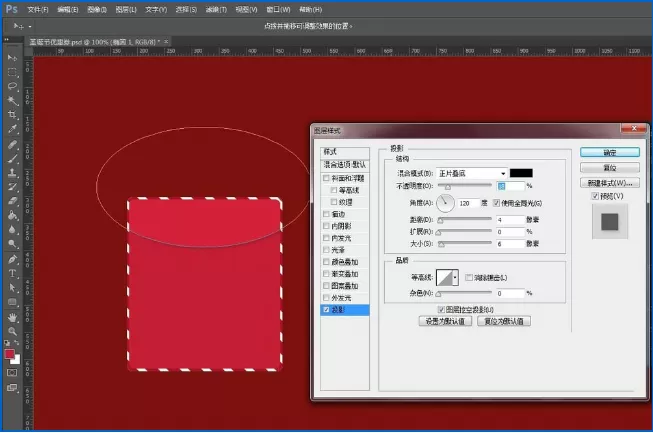Choose the Hand tool

click(12, 317)
